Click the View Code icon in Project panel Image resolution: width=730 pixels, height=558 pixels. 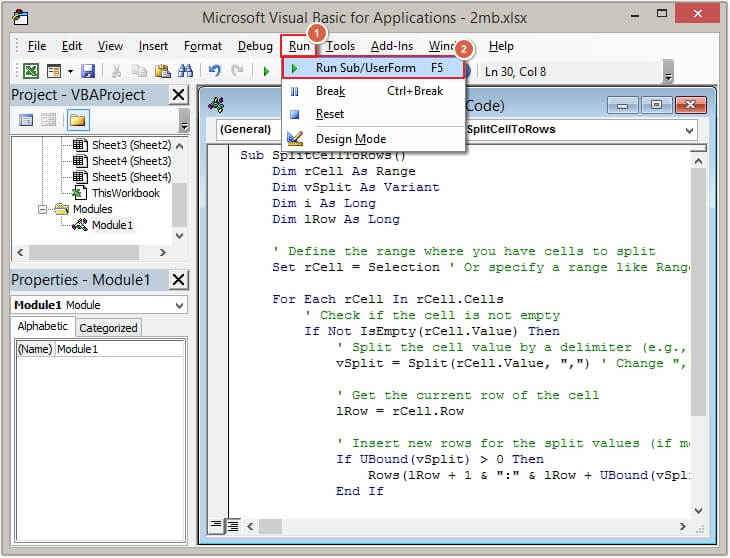tap(26, 120)
